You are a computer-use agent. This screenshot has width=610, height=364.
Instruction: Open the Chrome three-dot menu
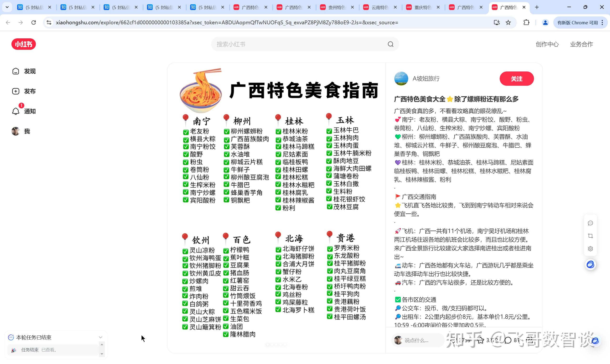coord(602,23)
